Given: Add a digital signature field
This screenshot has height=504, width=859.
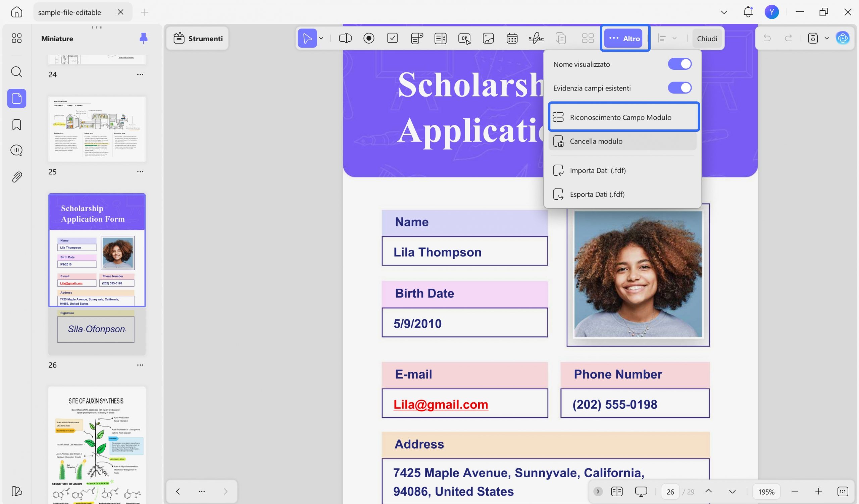Looking at the screenshot, I should pyautogui.click(x=536, y=38).
